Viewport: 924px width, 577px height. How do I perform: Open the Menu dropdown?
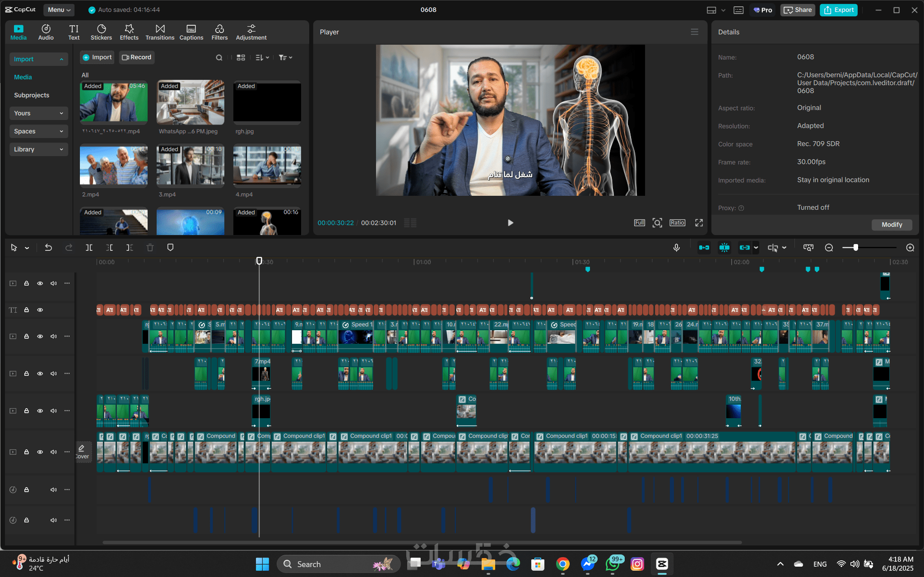[59, 9]
